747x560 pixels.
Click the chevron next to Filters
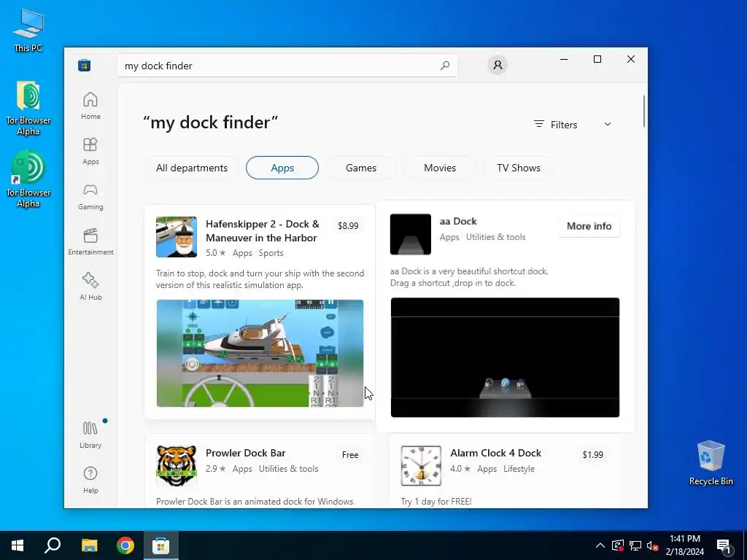[x=608, y=124]
